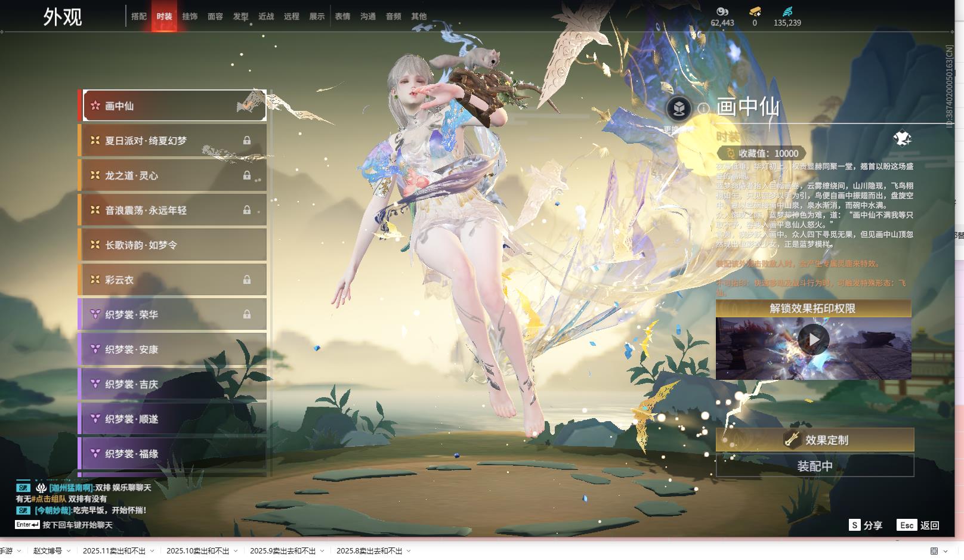Switch to 赵文博号 sheet tab

coord(48,551)
